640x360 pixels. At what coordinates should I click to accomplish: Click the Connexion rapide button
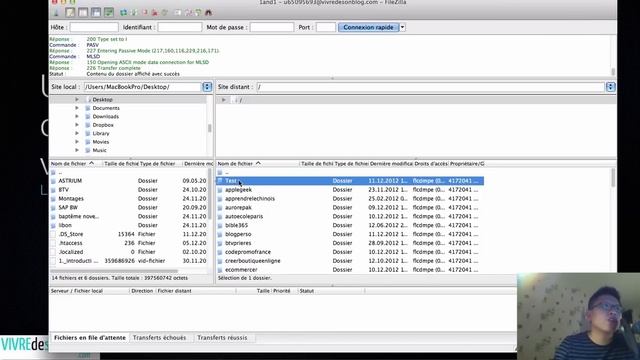pyautogui.click(x=368, y=27)
